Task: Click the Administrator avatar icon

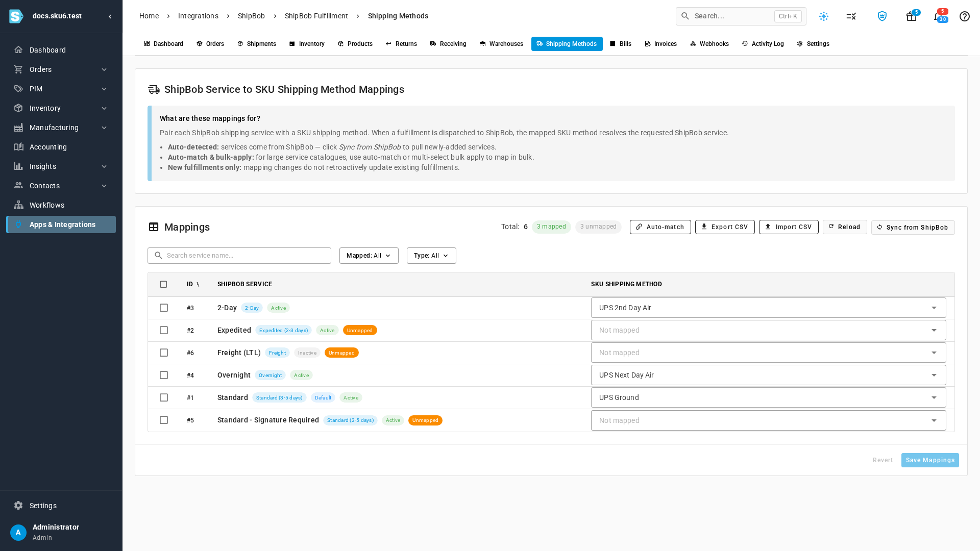Action: [18, 533]
